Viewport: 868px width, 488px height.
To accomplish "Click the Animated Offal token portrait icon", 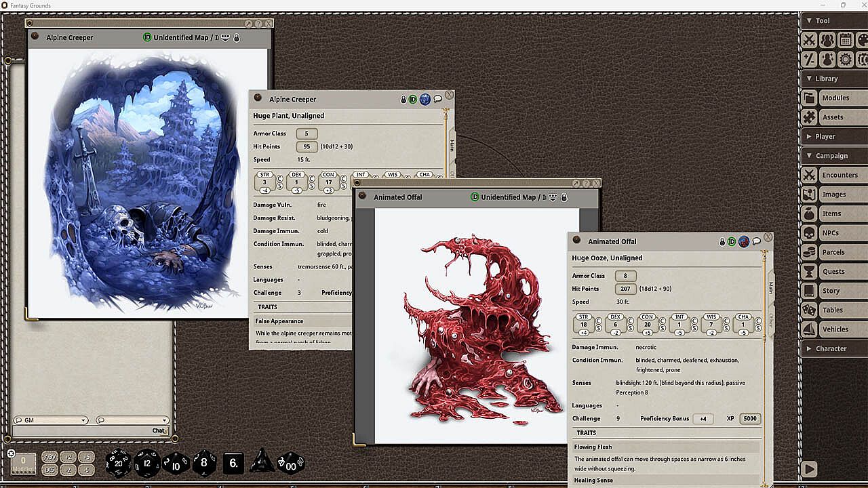I will (744, 241).
